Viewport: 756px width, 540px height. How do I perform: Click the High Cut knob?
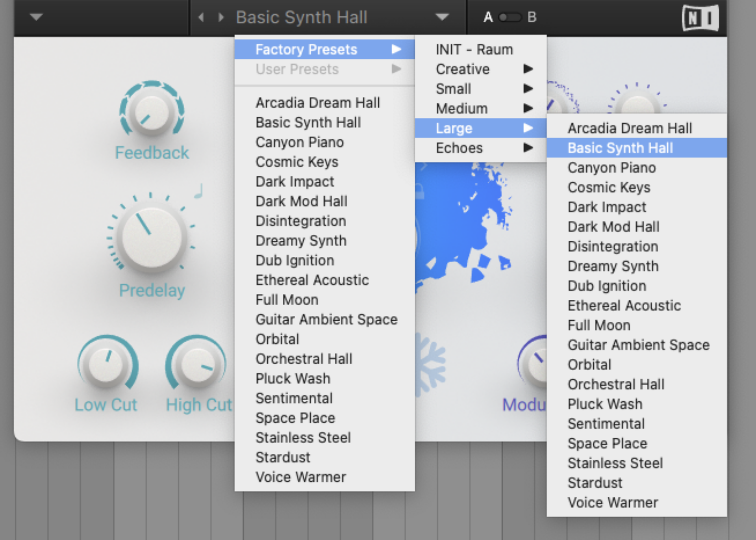(196, 366)
